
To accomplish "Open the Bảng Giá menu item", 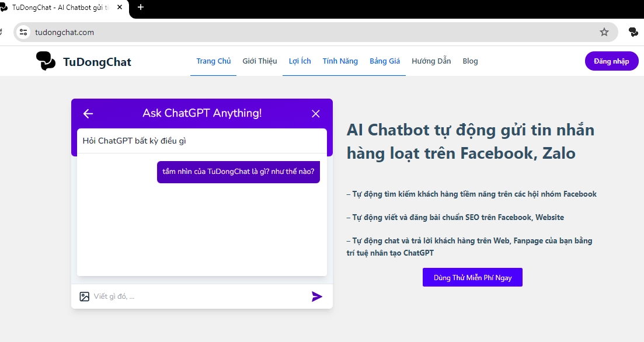I will click(x=385, y=61).
